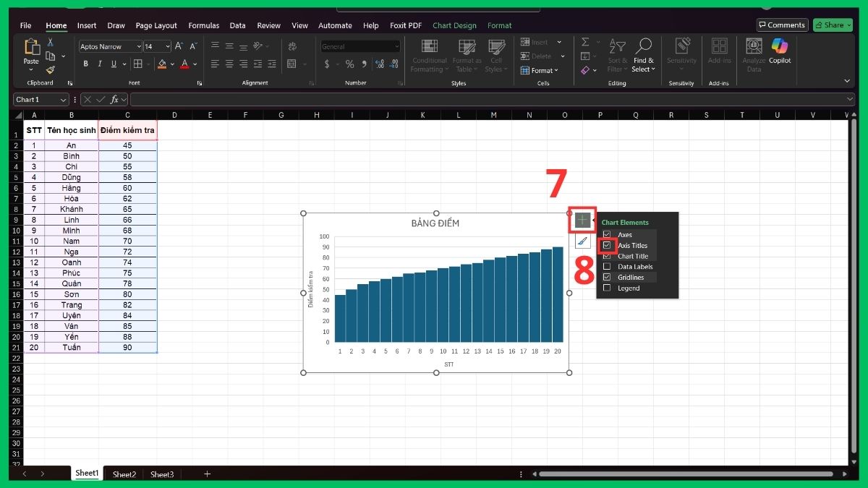The image size is (868, 488).
Task: Select the Wrap Text icon
Action: 292,46
